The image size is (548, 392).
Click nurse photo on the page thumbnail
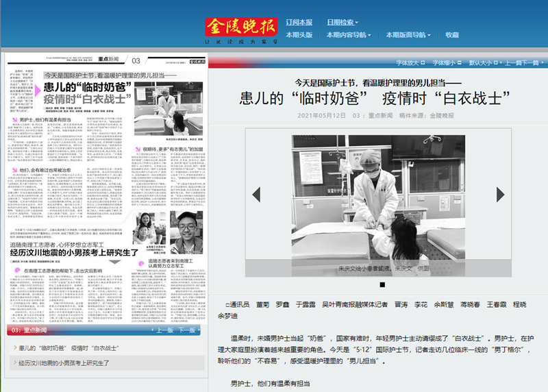pos(169,108)
